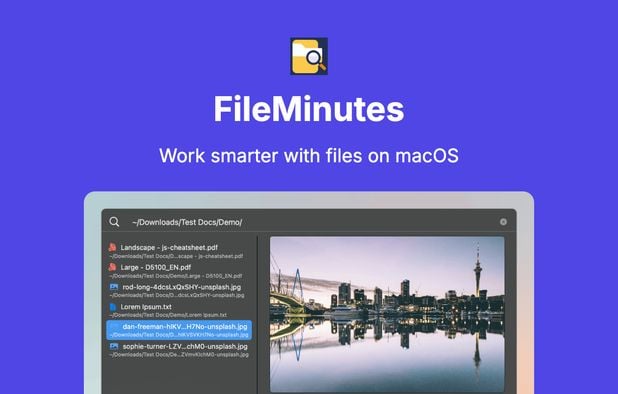Screen dimensions: 618x394
Task: Select Landscape - js-cheatsheet.pdf result
Action: click(179, 251)
